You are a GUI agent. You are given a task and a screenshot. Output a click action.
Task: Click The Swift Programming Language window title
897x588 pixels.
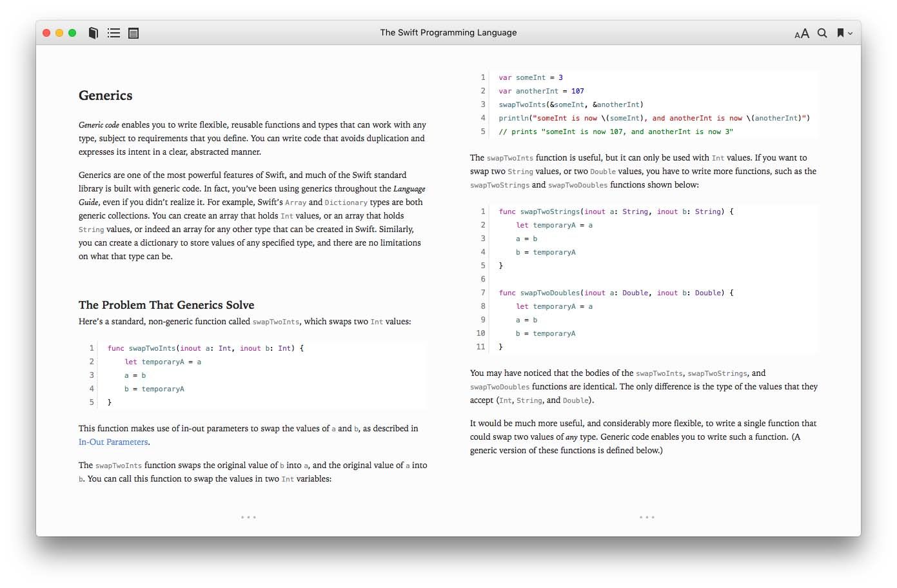[448, 33]
